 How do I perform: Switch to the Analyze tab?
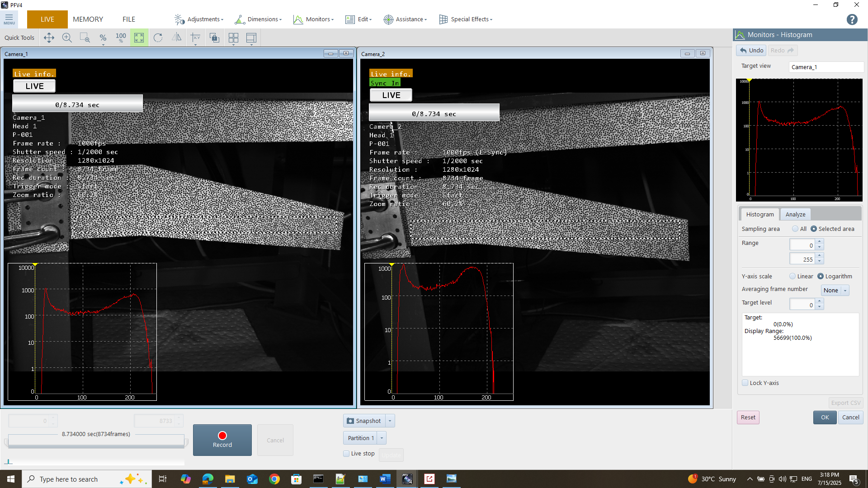tap(795, 214)
